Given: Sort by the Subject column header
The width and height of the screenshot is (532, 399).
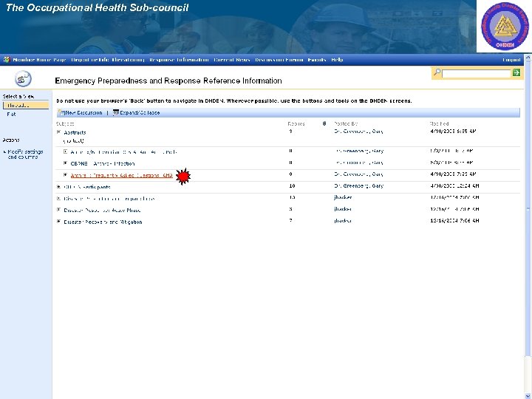Looking at the screenshot, I should tap(65, 124).
